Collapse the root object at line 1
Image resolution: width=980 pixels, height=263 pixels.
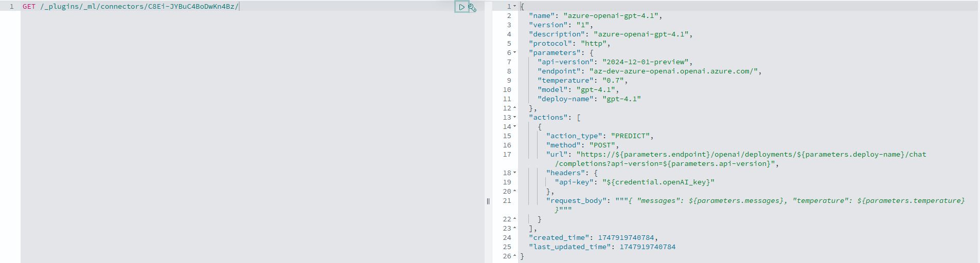515,6
